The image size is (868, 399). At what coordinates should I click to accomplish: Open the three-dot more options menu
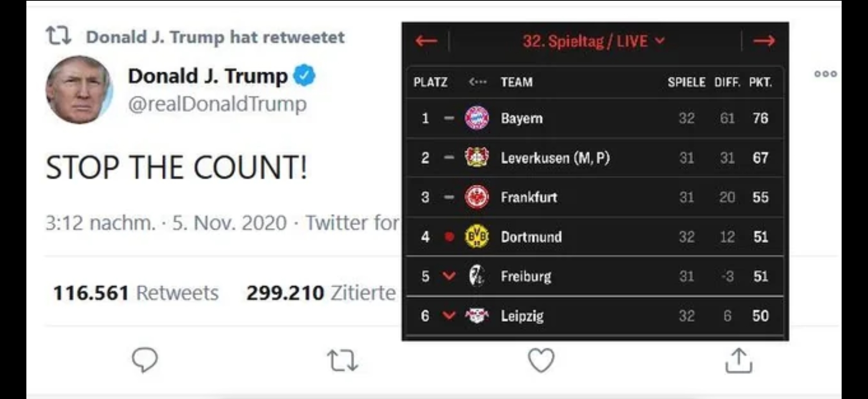[x=825, y=74]
